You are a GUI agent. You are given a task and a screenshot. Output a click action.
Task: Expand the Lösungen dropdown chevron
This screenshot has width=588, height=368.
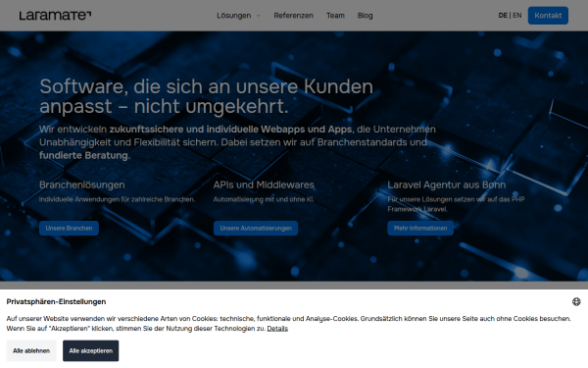(259, 16)
